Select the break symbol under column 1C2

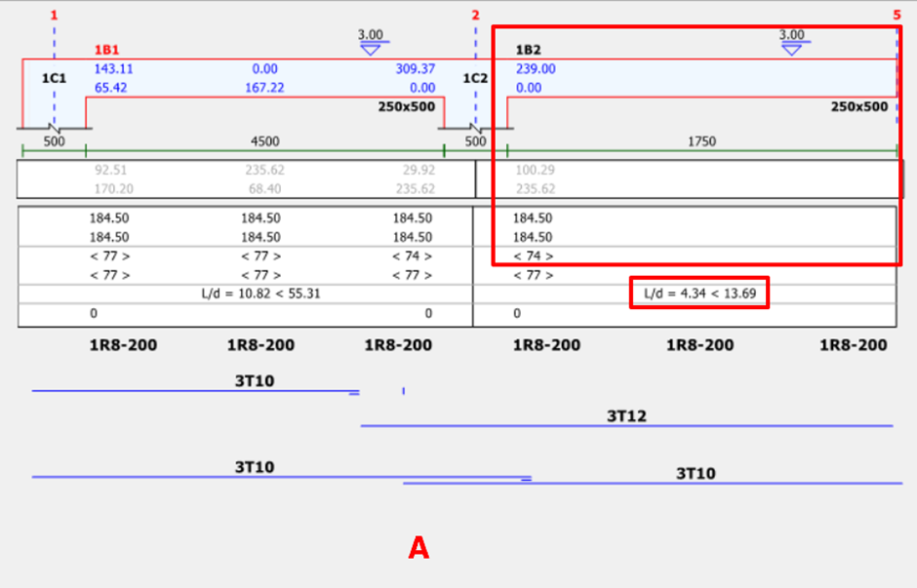click(475, 128)
